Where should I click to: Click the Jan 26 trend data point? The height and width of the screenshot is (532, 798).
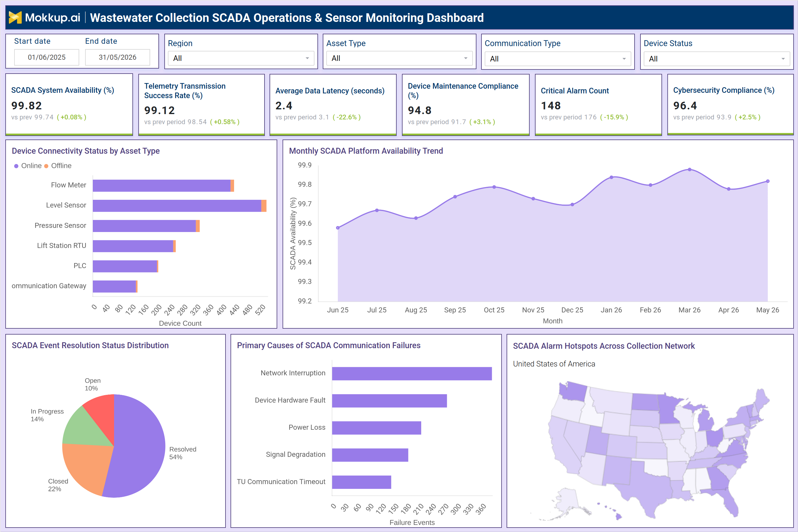tap(612, 177)
